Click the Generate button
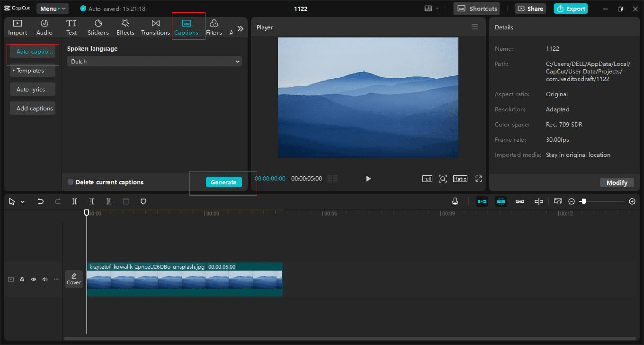644x345 pixels. pyautogui.click(x=224, y=182)
